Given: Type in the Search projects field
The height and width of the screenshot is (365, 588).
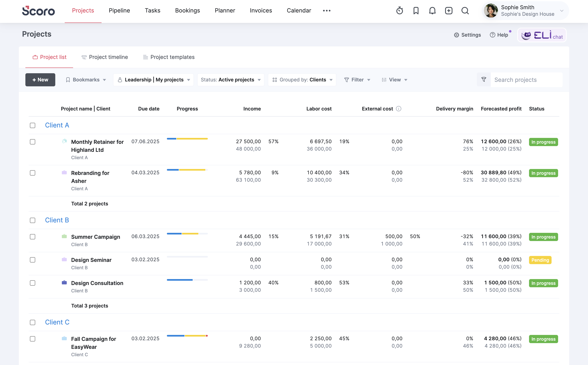Looking at the screenshot, I should point(526,80).
